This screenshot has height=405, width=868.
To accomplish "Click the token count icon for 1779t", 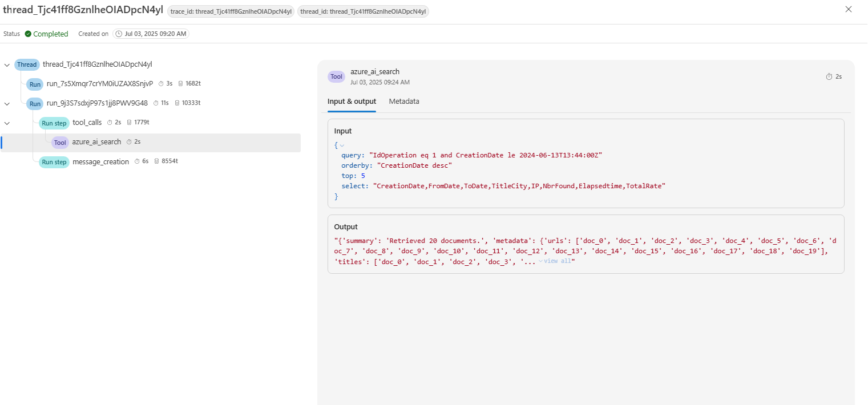I will click(x=129, y=123).
